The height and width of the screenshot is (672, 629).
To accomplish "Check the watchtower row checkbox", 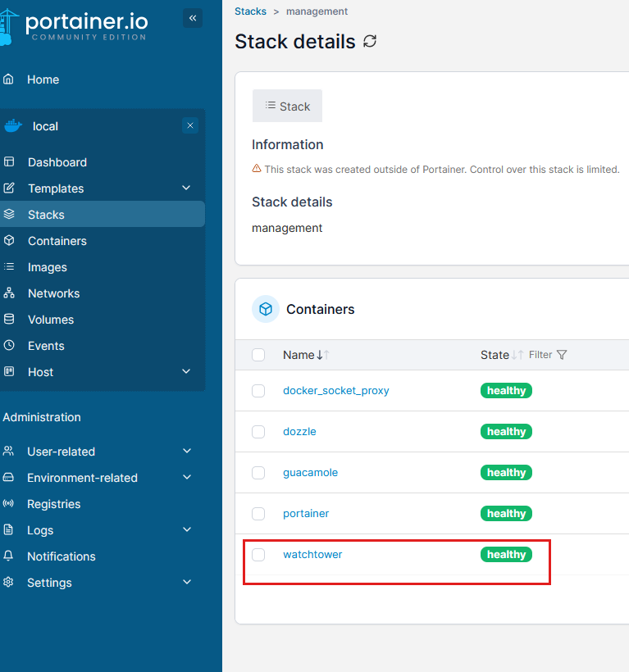I will (258, 555).
